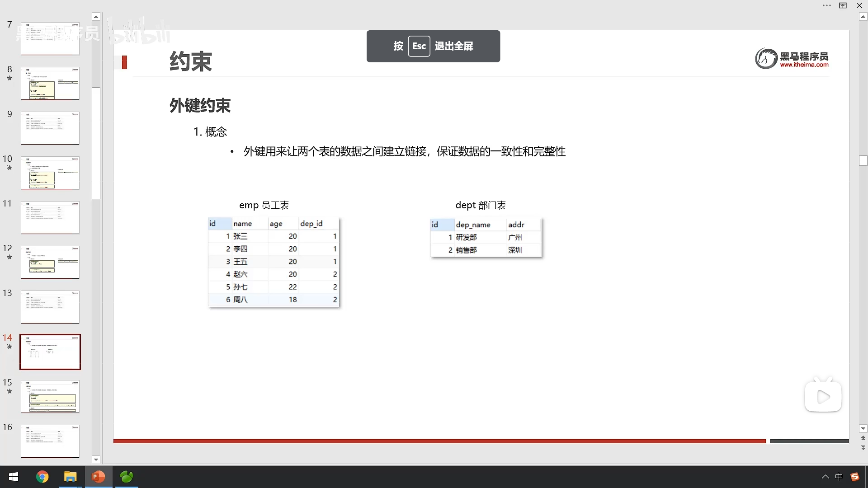Show hidden system tray icons
The image size is (868, 488).
tap(825, 477)
